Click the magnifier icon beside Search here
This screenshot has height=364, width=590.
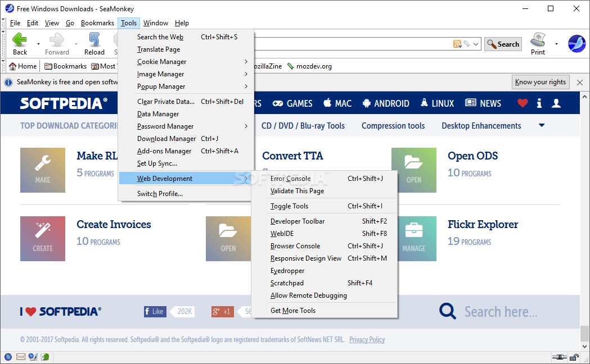447,311
